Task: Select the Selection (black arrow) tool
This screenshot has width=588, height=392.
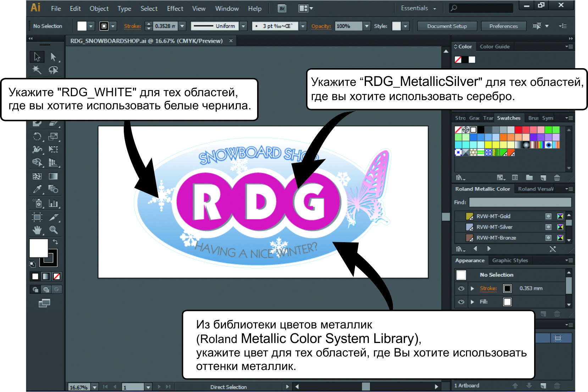Action: pos(37,57)
